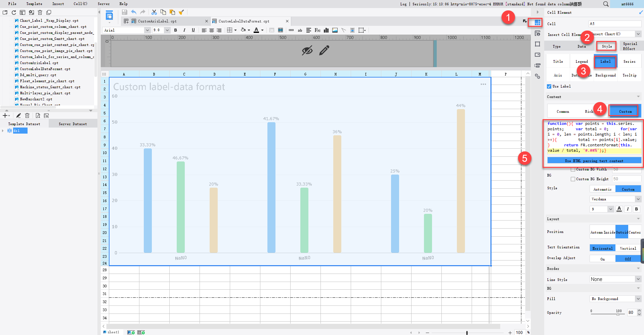Click the Insert Formula F(x) icon
Screen dimensions: 644x335
tap(317, 30)
